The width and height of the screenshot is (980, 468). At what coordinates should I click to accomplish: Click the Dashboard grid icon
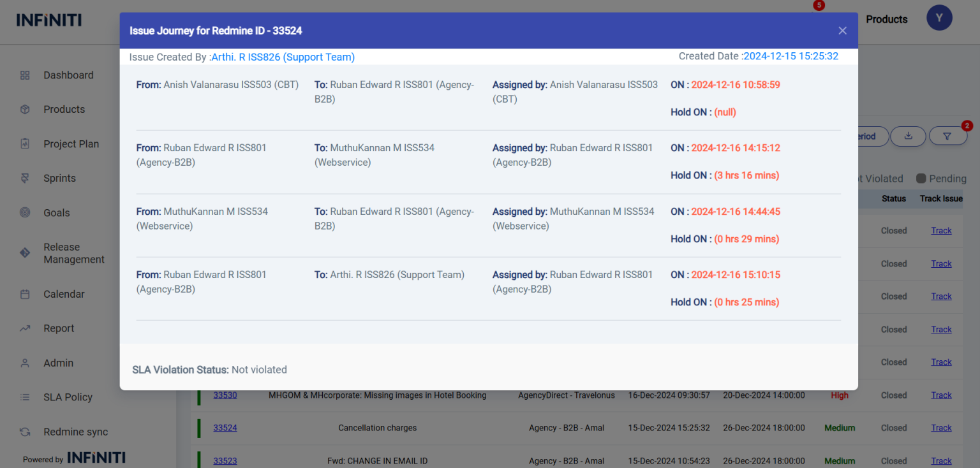pyautogui.click(x=25, y=75)
